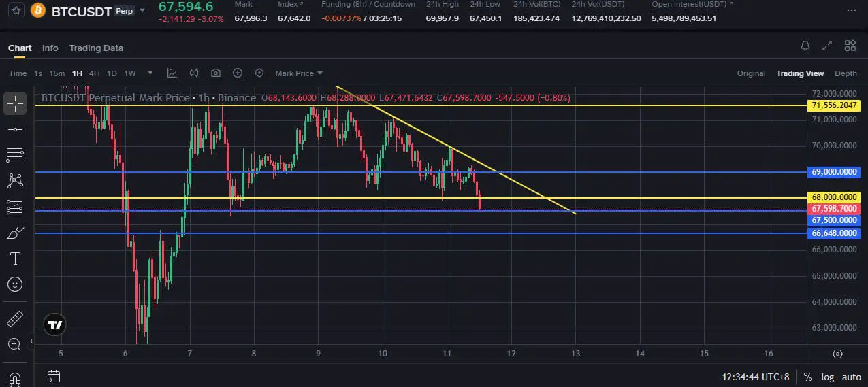This screenshot has width=868, height=387.
Task: Open axis settings gear at chart corner
Action: click(x=837, y=354)
